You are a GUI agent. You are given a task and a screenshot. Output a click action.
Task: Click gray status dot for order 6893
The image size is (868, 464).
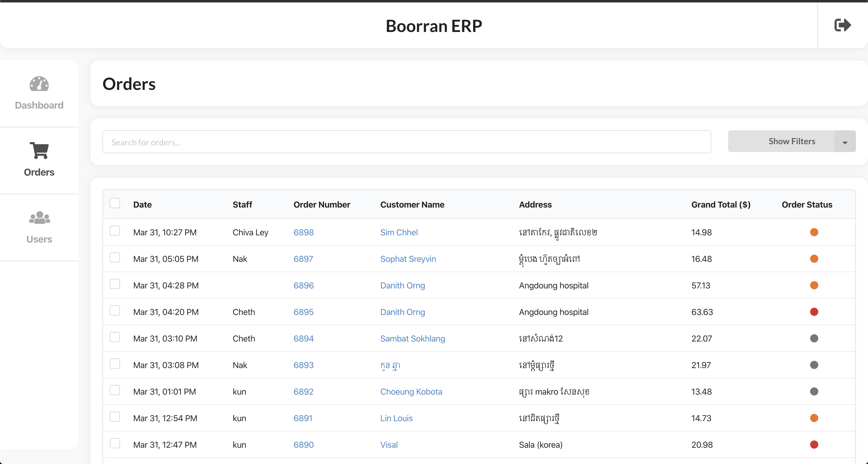tap(814, 365)
